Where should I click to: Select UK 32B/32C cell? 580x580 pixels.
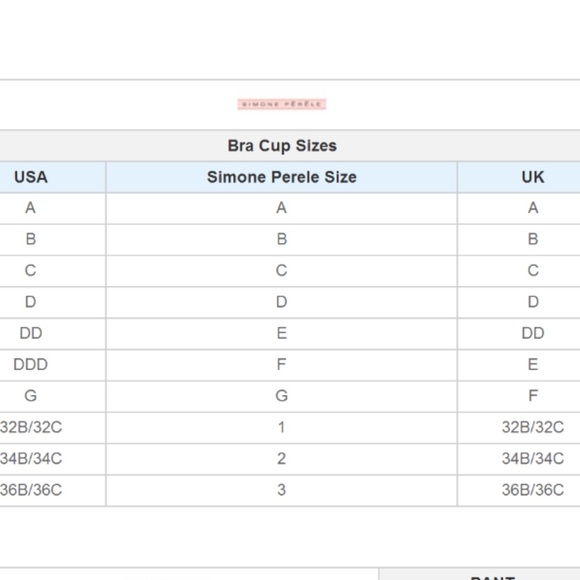(533, 428)
